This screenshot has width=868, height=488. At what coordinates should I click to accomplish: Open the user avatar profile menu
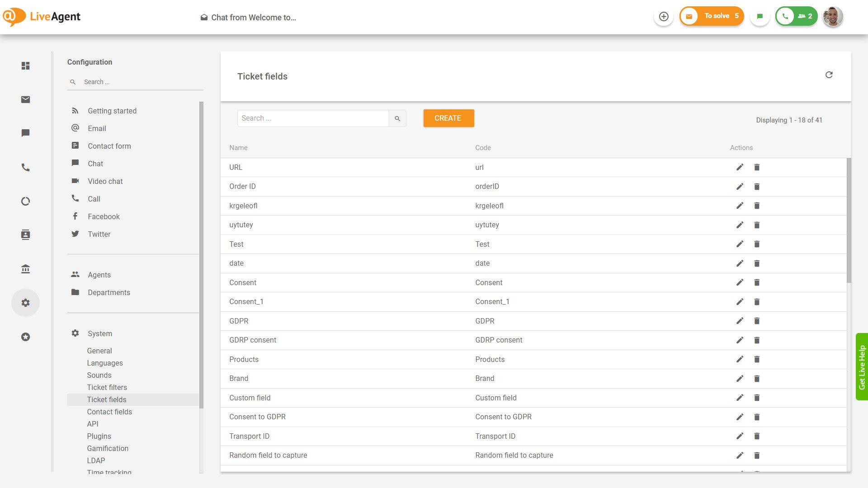(x=833, y=17)
